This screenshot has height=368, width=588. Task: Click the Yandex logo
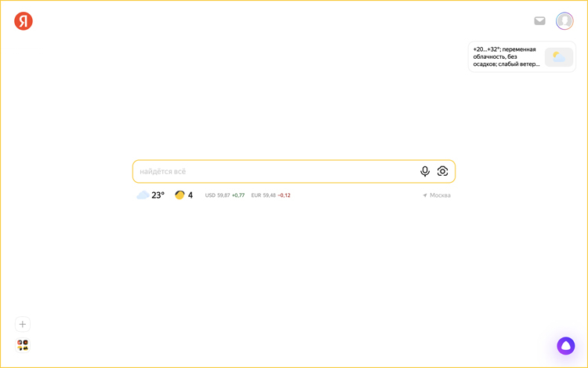(x=24, y=21)
